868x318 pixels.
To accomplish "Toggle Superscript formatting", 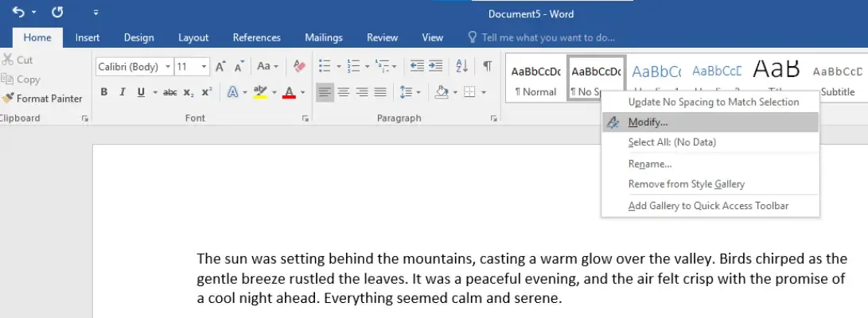I will [207, 92].
